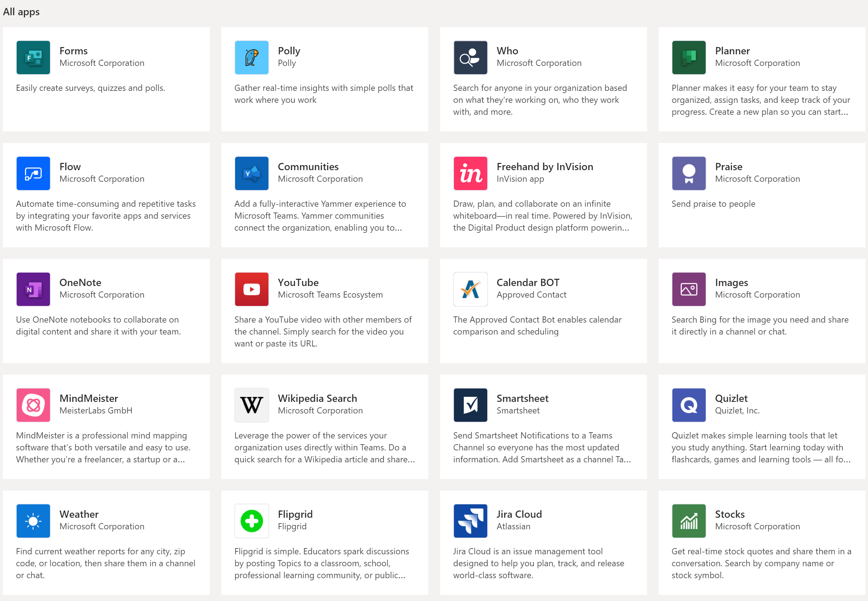The width and height of the screenshot is (868, 601).
Task: Click the Praise ribbon icon
Action: point(689,173)
